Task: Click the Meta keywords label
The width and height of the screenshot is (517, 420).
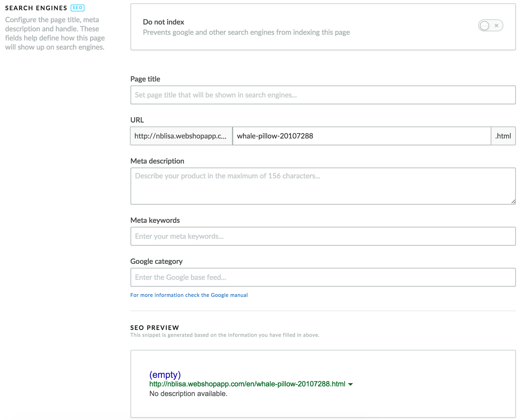Action: click(155, 220)
